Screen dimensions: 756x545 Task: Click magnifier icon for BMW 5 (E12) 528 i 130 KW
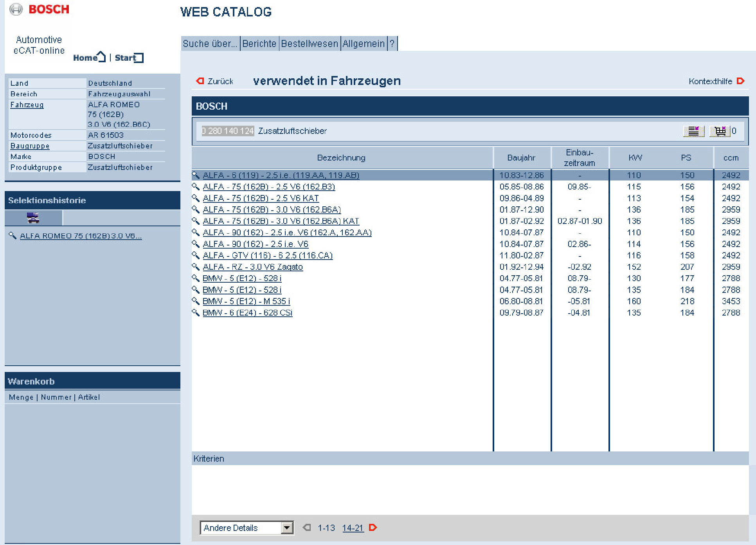coord(196,278)
